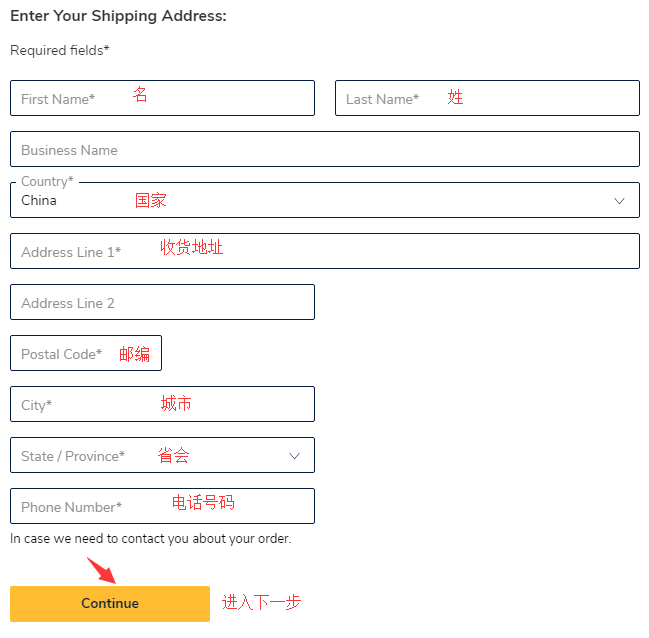Click the red 进入下一步 annotation
The width and height of the screenshot is (649, 638).
tap(261, 602)
